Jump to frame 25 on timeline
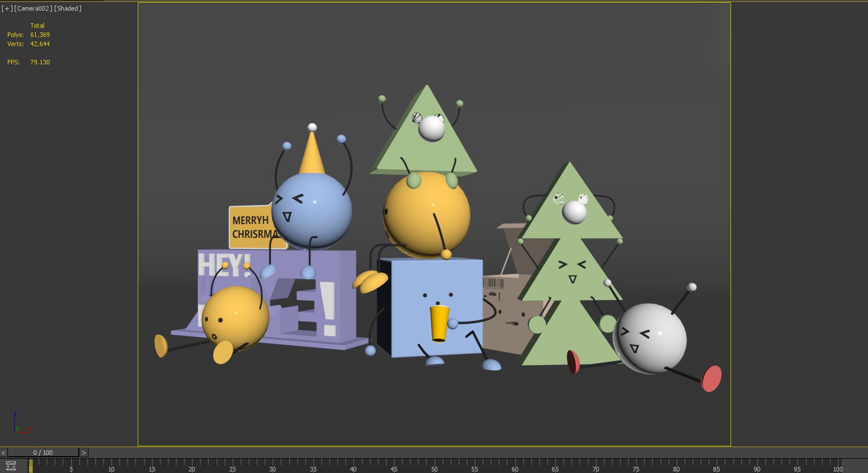 point(232,466)
